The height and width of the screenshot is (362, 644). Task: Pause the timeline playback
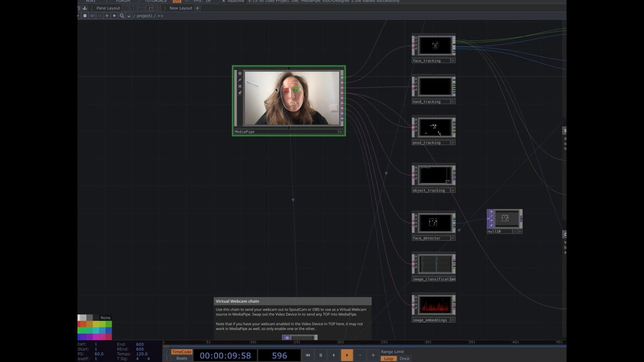pyautogui.click(x=321, y=355)
